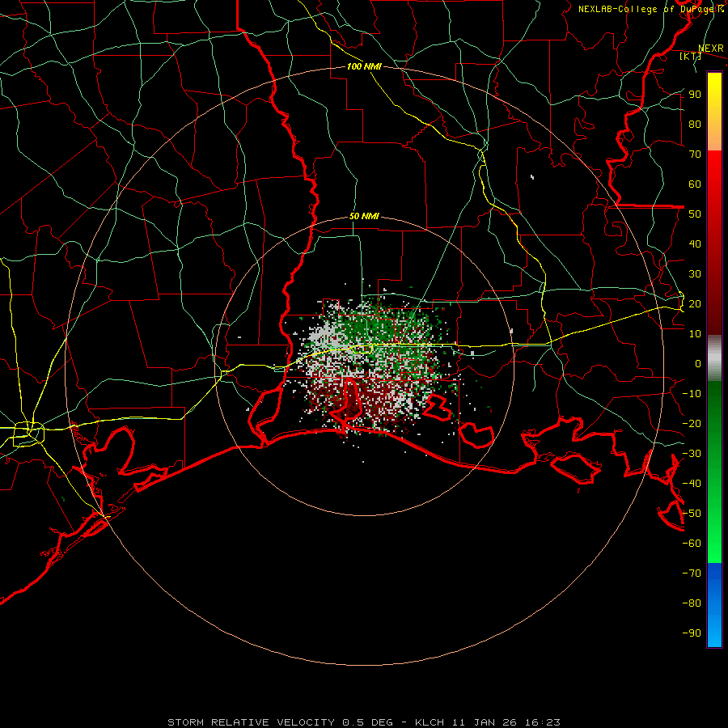Click the [KT] units label
728x728 pixels.
click(x=691, y=56)
